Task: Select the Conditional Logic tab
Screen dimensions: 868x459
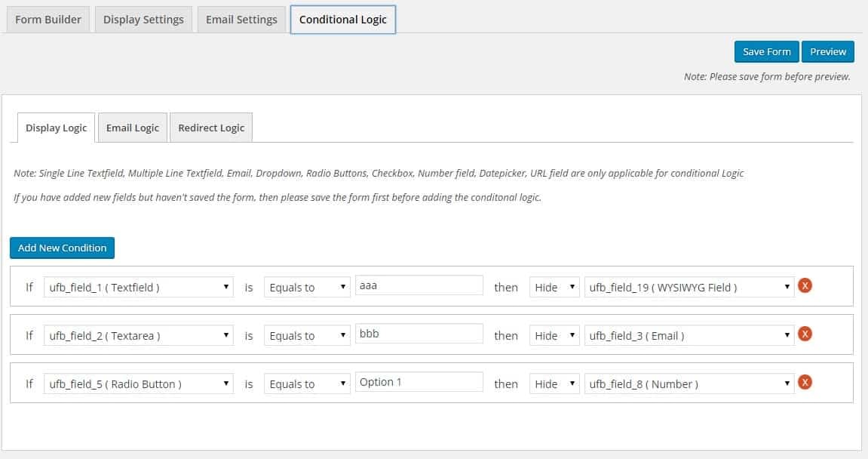Action: (342, 20)
